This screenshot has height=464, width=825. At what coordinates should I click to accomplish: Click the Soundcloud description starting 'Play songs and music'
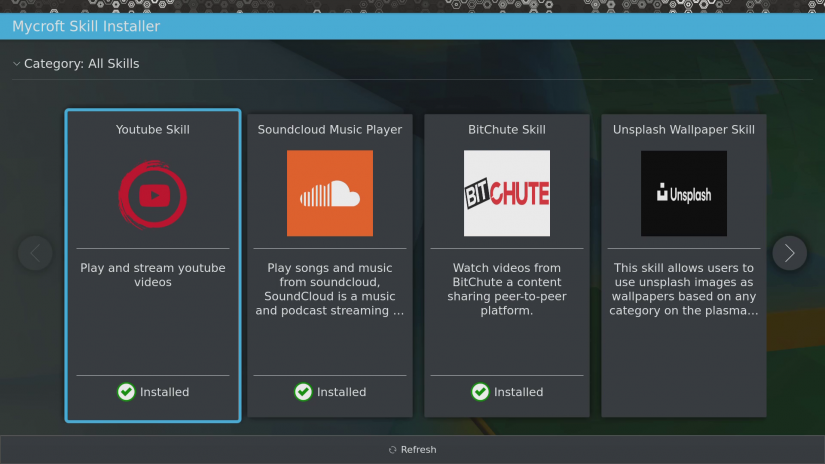pyautogui.click(x=330, y=289)
